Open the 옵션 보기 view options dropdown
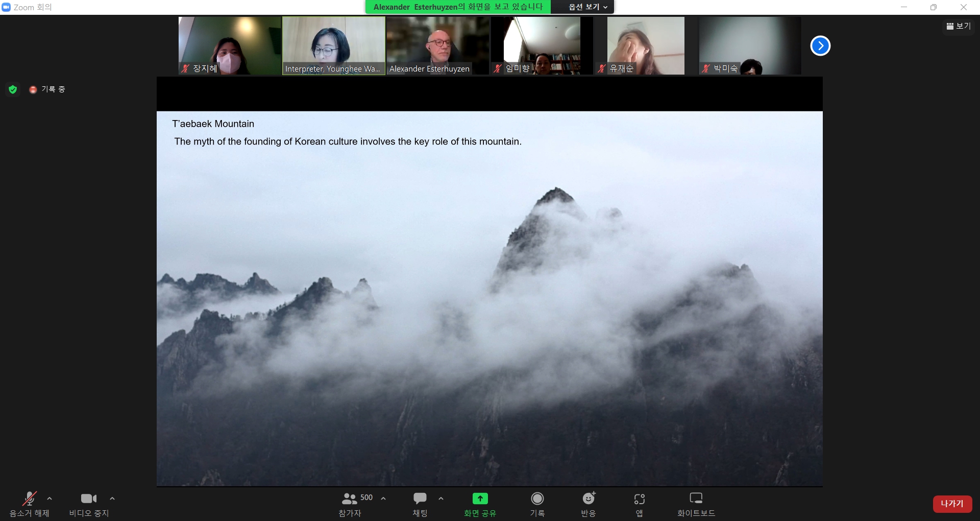 tap(588, 7)
